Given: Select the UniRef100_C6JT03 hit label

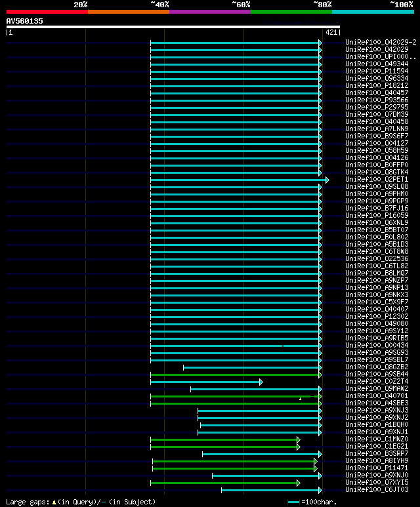Looking at the screenshot, I should click(377, 489).
